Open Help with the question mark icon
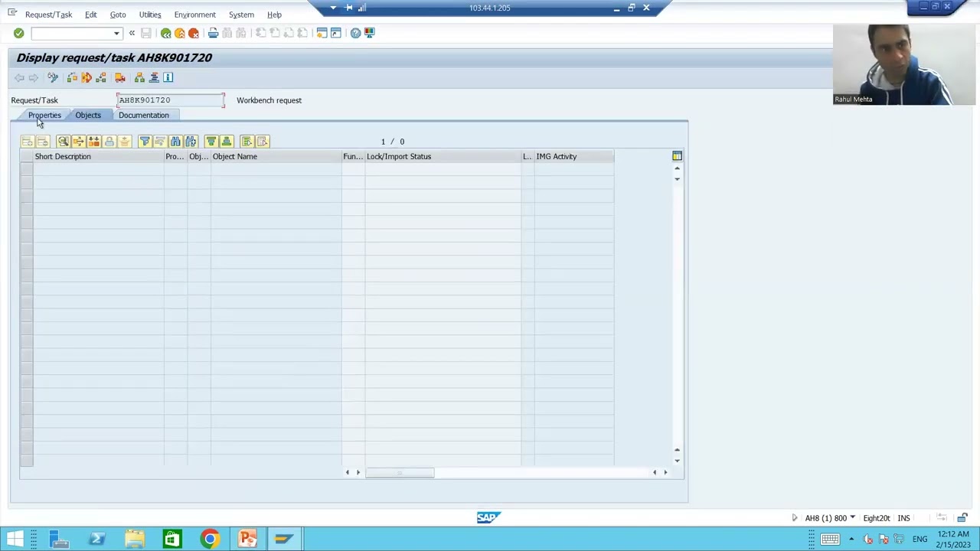Viewport: 980px width, 551px height. pyautogui.click(x=355, y=33)
